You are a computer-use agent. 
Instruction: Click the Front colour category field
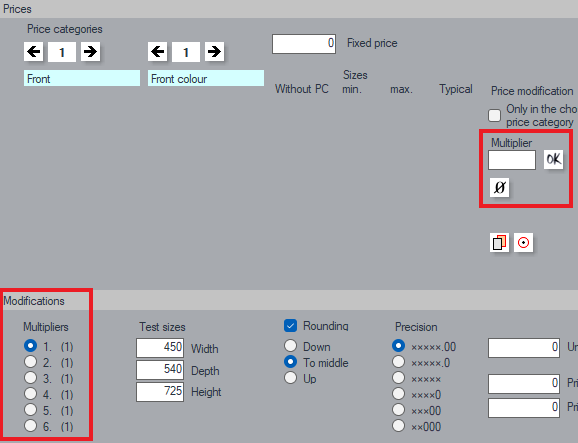(206, 78)
